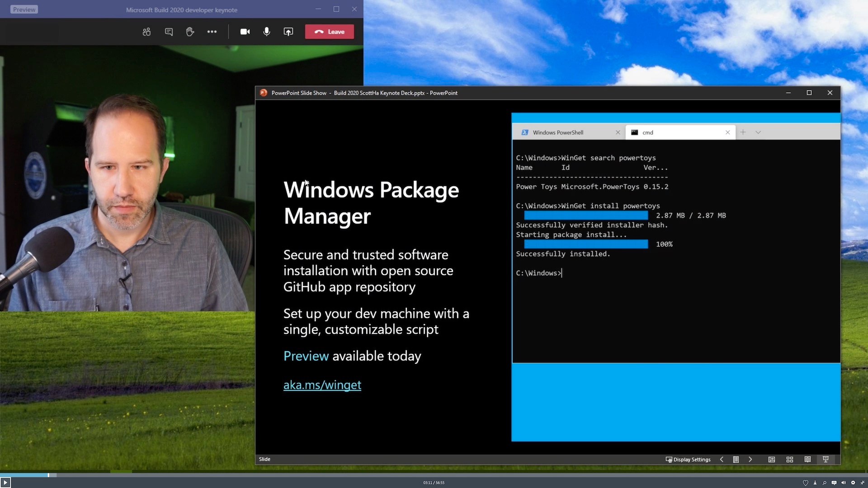Like the video with the heart icon

(x=805, y=483)
